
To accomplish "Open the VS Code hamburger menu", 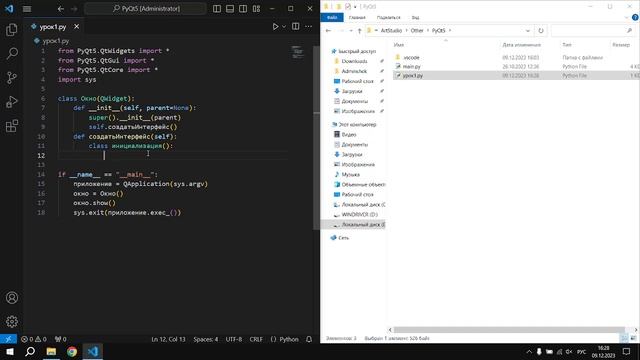I will [x=27, y=9].
